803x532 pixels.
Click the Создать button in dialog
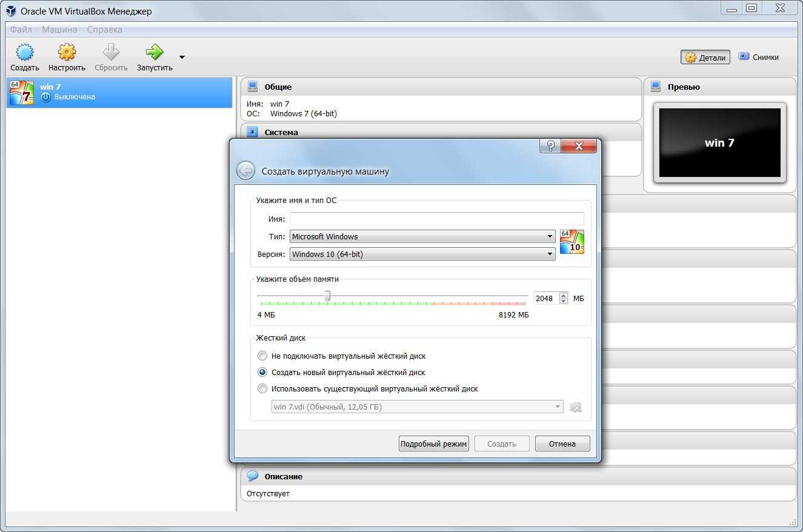click(502, 444)
